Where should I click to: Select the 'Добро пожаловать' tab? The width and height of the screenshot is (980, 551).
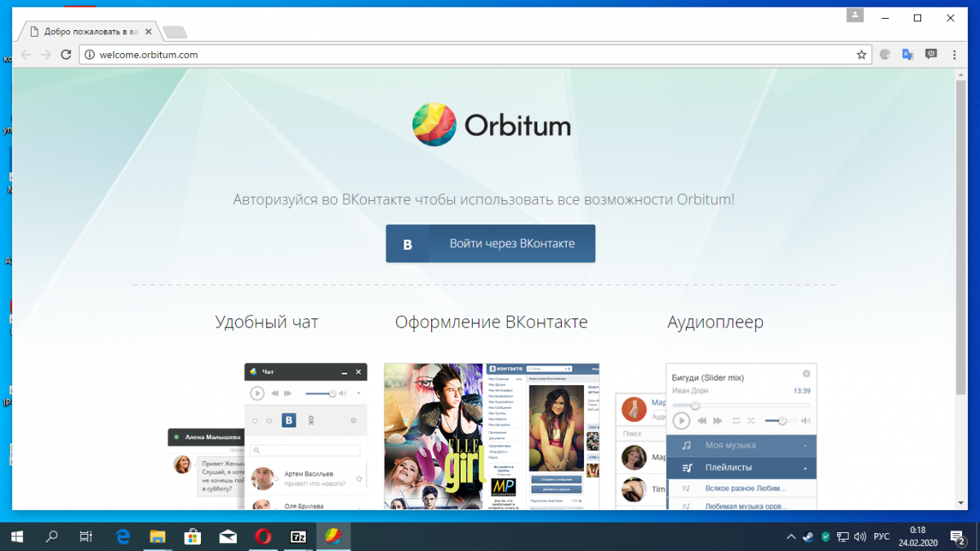coord(90,32)
